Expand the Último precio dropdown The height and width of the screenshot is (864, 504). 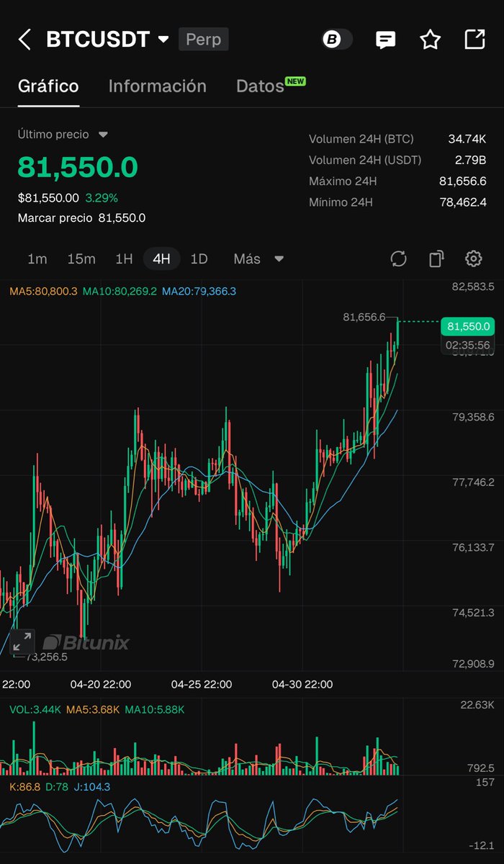click(102, 135)
